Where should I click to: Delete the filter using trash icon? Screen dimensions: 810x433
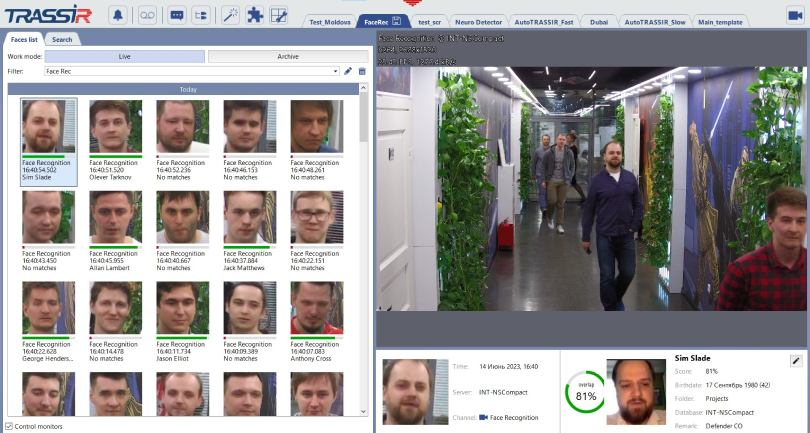tap(362, 71)
